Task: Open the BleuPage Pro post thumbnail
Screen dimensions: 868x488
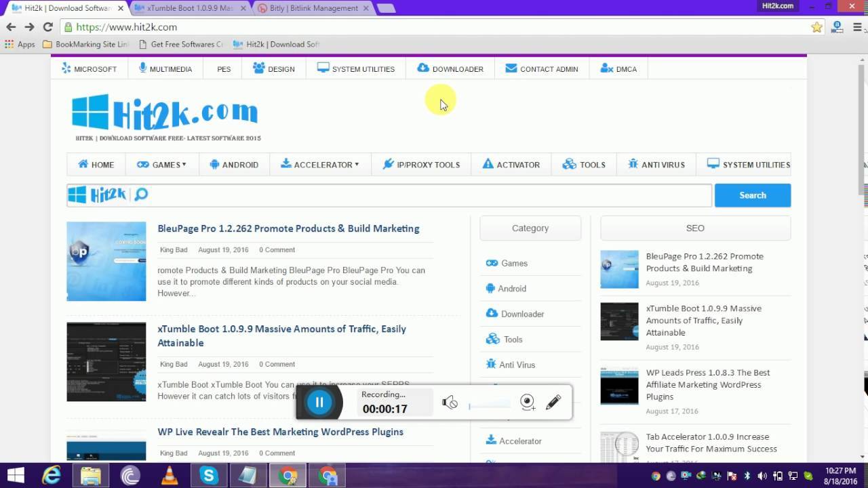Action: coord(106,261)
